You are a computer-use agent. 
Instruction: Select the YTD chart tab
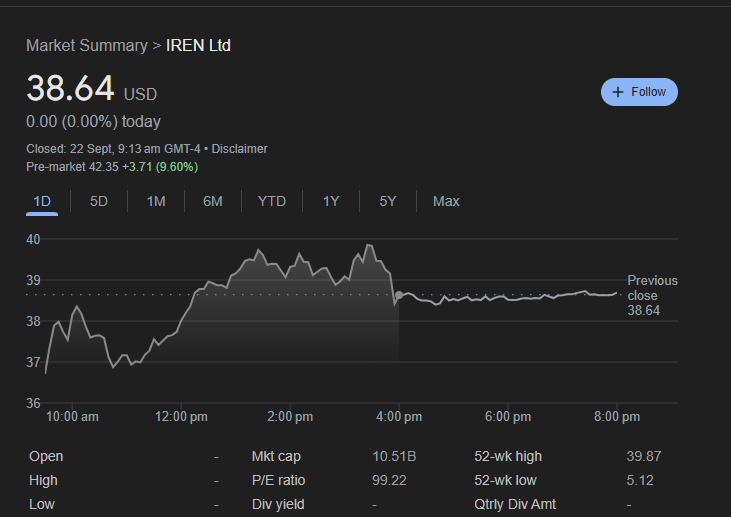pos(272,201)
